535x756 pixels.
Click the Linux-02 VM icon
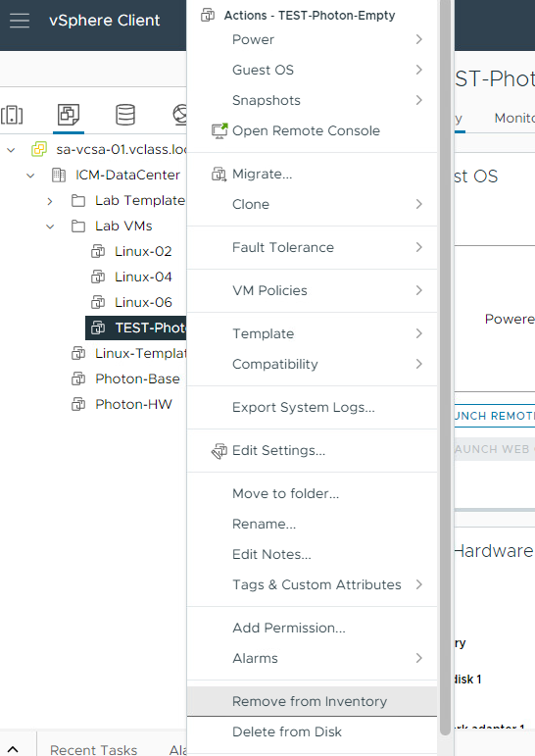pyautogui.click(x=98, y=251)
